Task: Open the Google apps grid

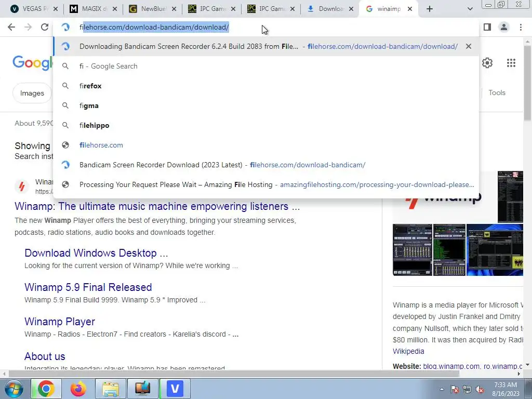Action: tap(511, 63)
